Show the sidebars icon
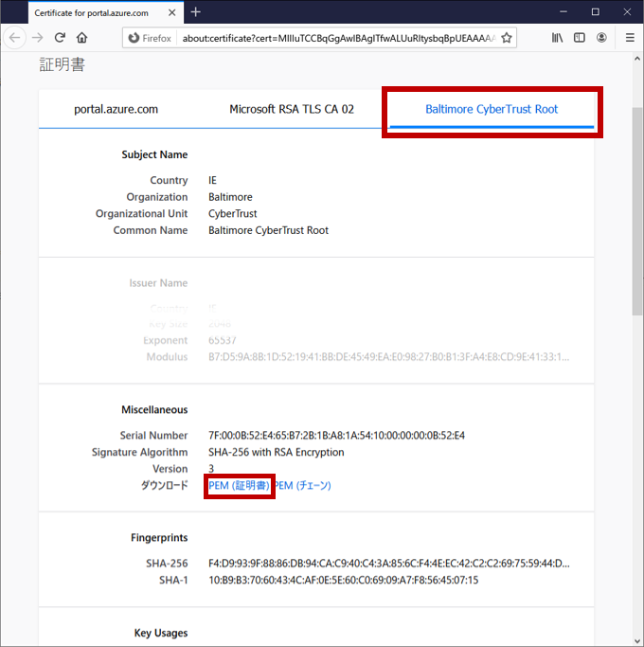644x647 pixels. point(580,38)
